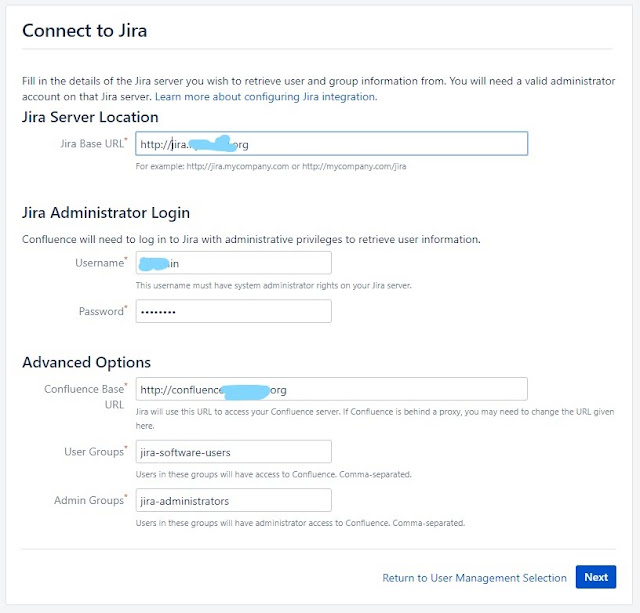Click the Next button
640x613 pixels.
point(596,577)
